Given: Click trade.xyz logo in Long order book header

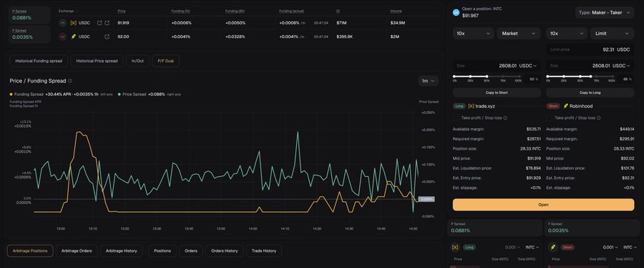Looking at the screenshot, I should tap(455, 247).
